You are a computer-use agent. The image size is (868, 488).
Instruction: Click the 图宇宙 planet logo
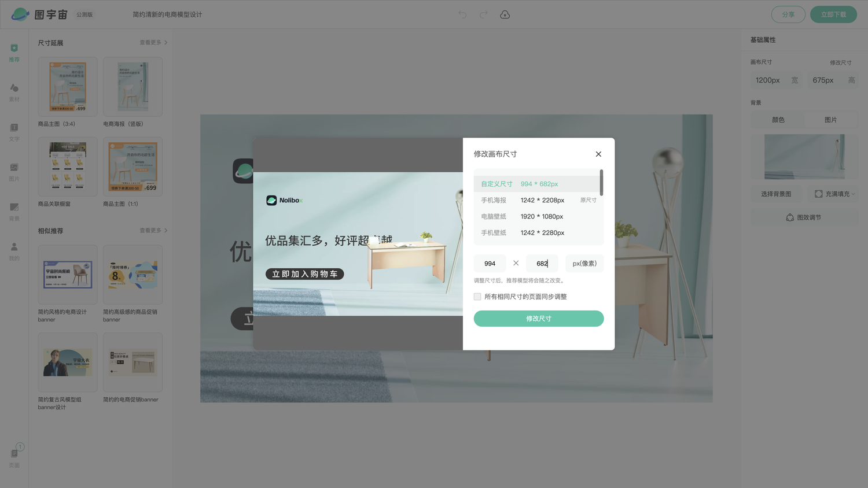click(x=20, y=14)
